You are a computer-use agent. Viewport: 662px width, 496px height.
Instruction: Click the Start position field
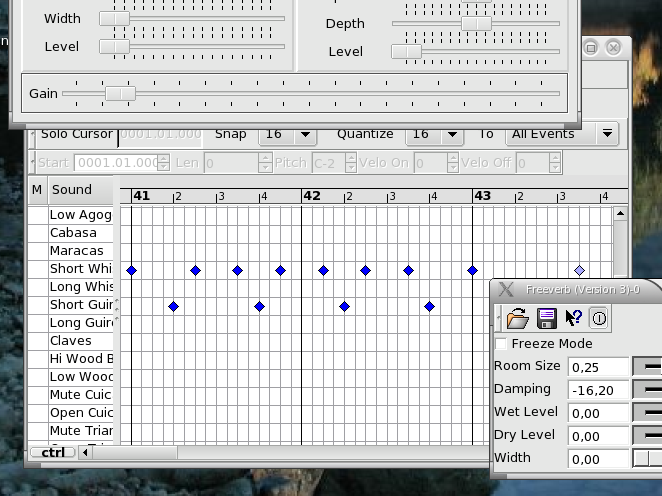(x=117, y=163)
